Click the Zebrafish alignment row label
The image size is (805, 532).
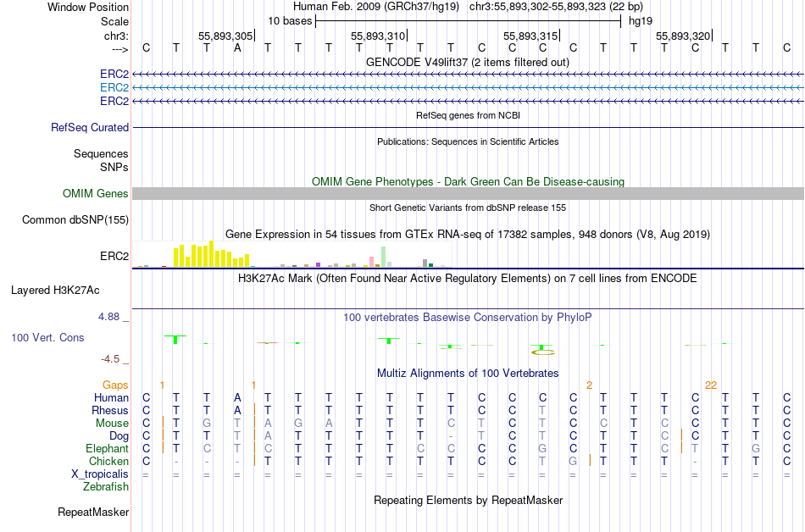pos(106,486)
